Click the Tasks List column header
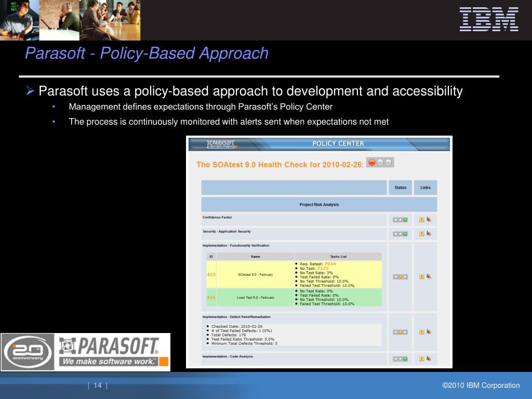 point(338,257)
